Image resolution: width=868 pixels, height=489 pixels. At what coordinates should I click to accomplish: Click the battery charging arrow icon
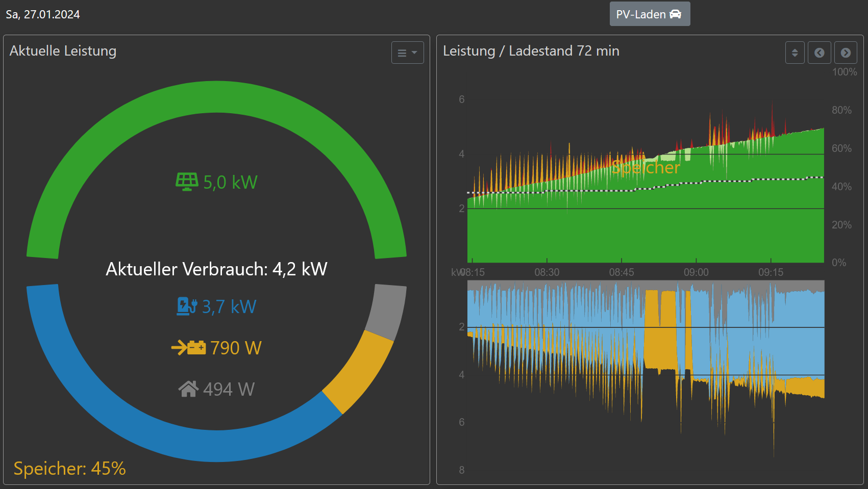click(188, 348)
